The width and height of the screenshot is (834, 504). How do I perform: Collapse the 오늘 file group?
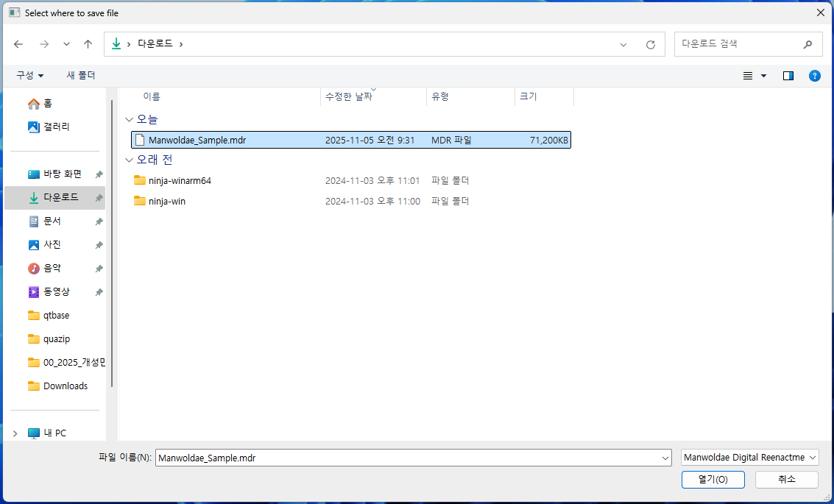tap(129, 118)
